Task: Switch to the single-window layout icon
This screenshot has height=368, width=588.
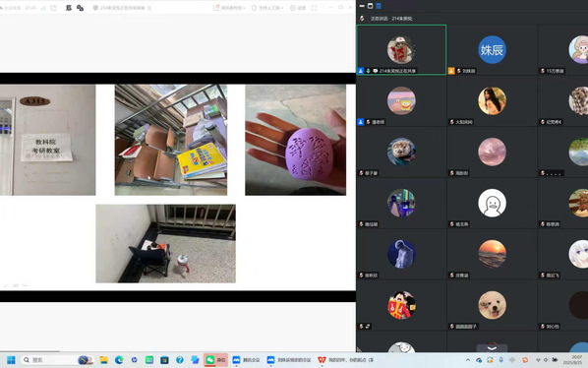Action: point(370,6)
